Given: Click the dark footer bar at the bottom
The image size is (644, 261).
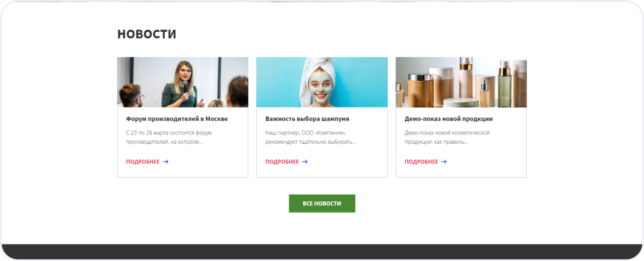Looking at the screenshot, I should coord(322,252).
